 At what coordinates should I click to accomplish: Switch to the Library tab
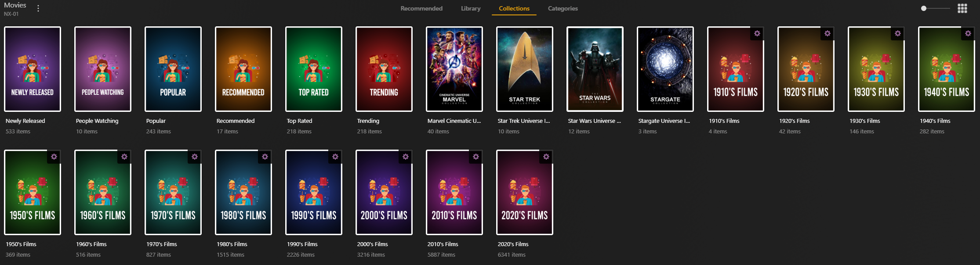(470, 9)
